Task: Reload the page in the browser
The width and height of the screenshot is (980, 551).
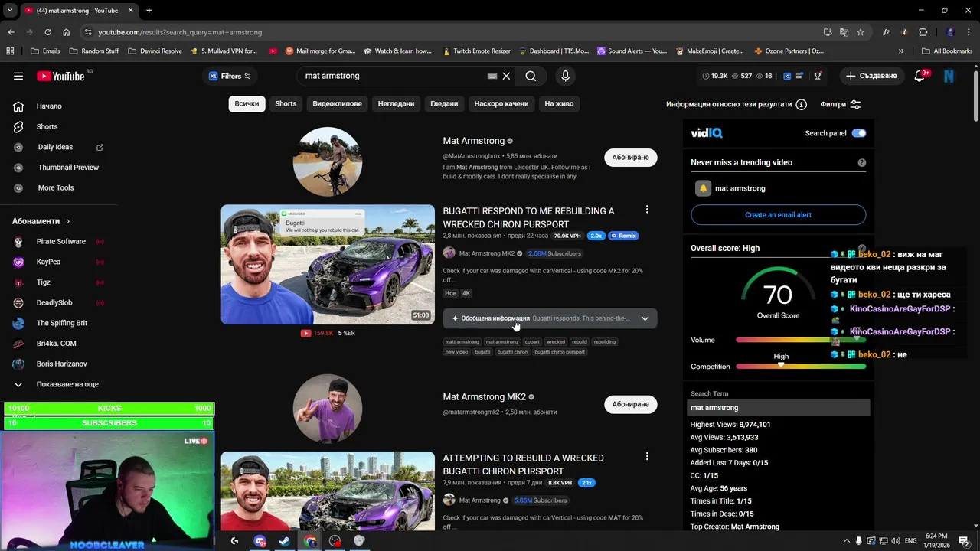Action: point(47,32)
